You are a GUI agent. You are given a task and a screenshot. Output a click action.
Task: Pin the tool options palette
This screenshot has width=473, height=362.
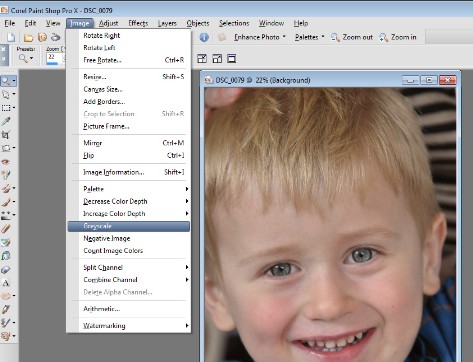click(3, 59)
